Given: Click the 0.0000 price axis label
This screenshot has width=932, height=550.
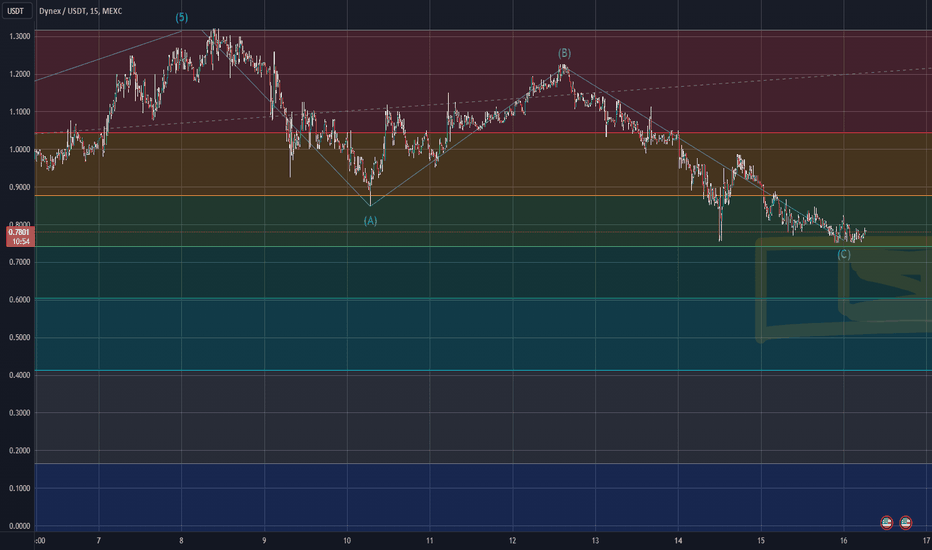Looking at the screenshot, I should coord(20,526).
